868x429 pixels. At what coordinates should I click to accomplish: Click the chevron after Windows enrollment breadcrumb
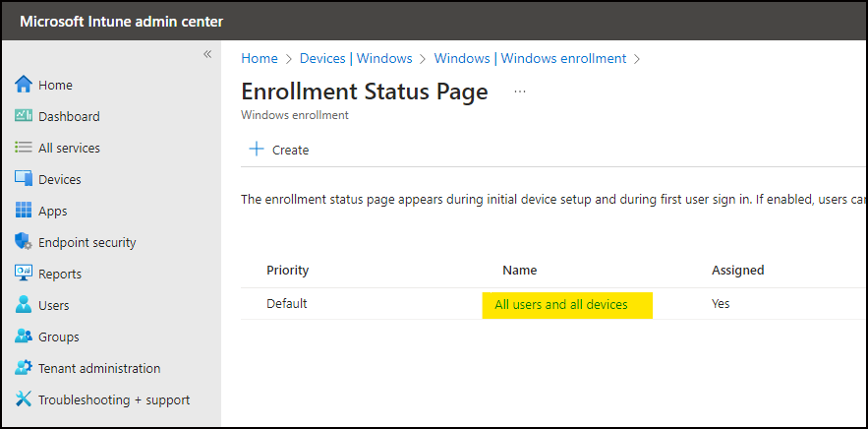(x=637, y=59)
